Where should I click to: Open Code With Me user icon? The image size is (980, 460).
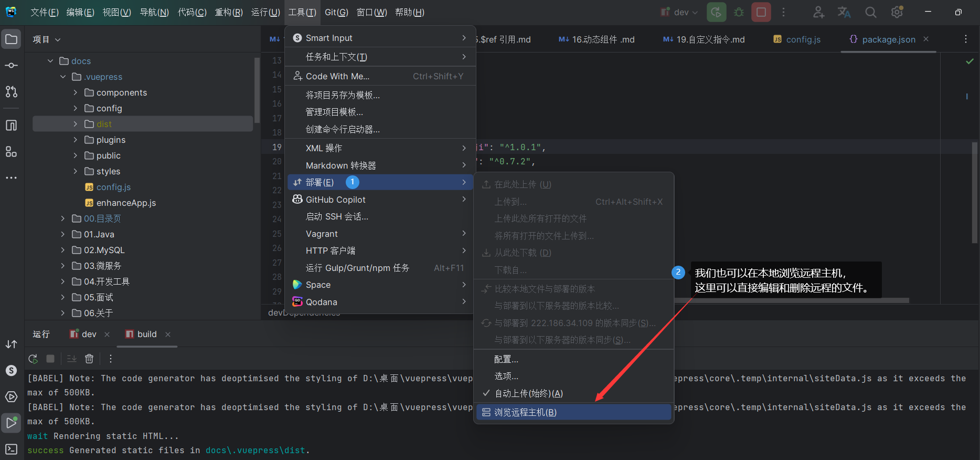pyautogui.click(x=819, y=12)
